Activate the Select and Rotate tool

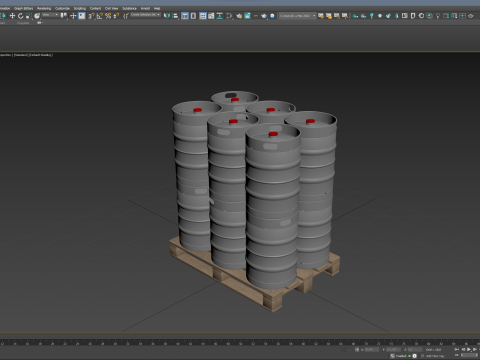click(20, 16)
